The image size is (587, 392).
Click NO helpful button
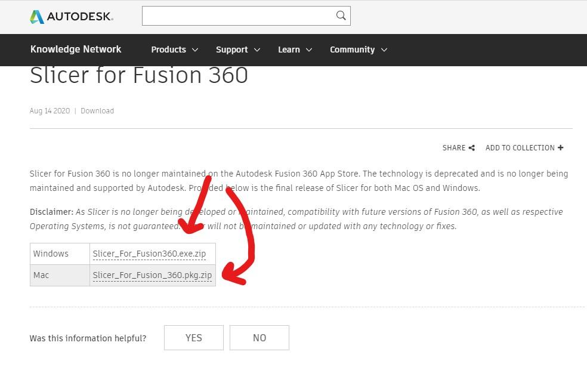(x=259, y=338)
